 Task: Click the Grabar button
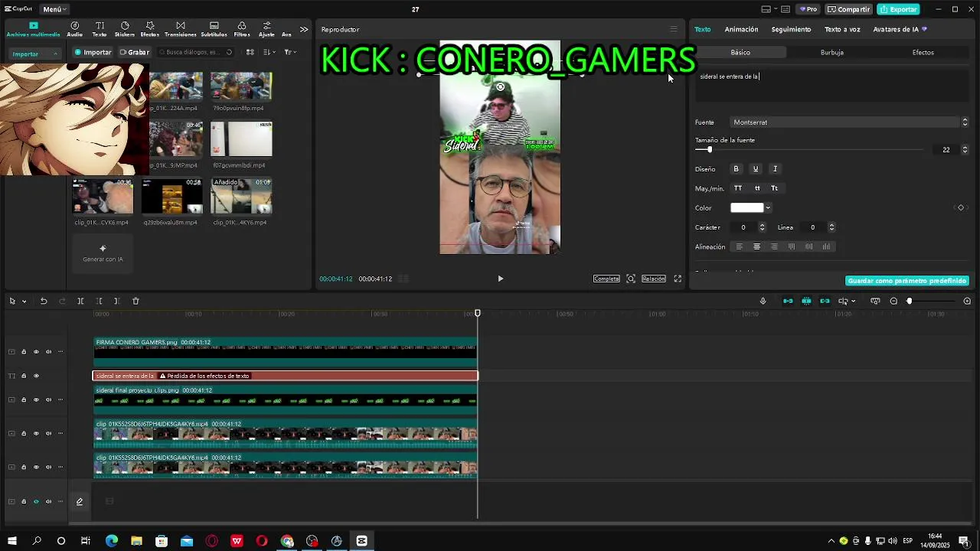pos(134,52)
